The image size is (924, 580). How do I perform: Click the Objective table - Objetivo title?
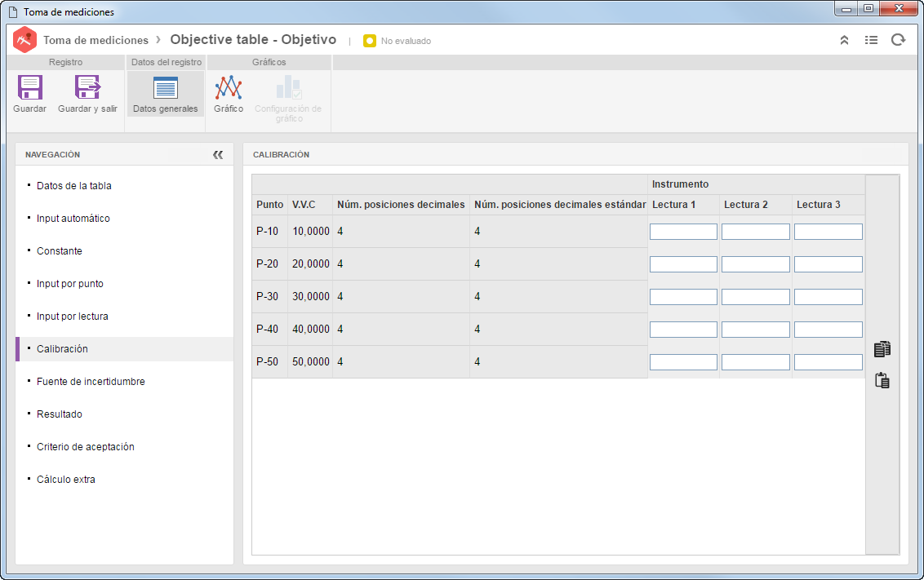[x=253, y=39]
